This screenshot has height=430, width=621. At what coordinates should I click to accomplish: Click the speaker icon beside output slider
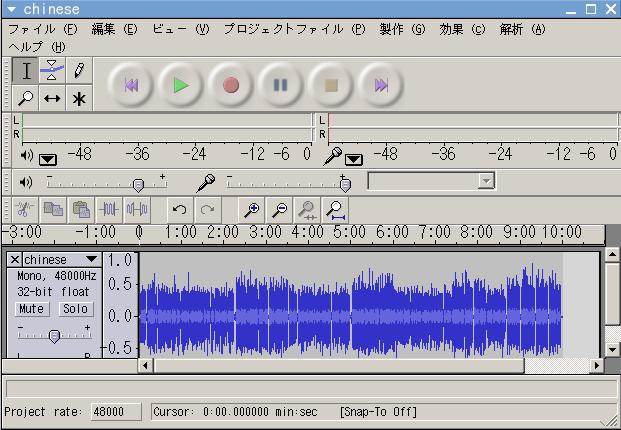pyautogui.click(x=26, y=182)
